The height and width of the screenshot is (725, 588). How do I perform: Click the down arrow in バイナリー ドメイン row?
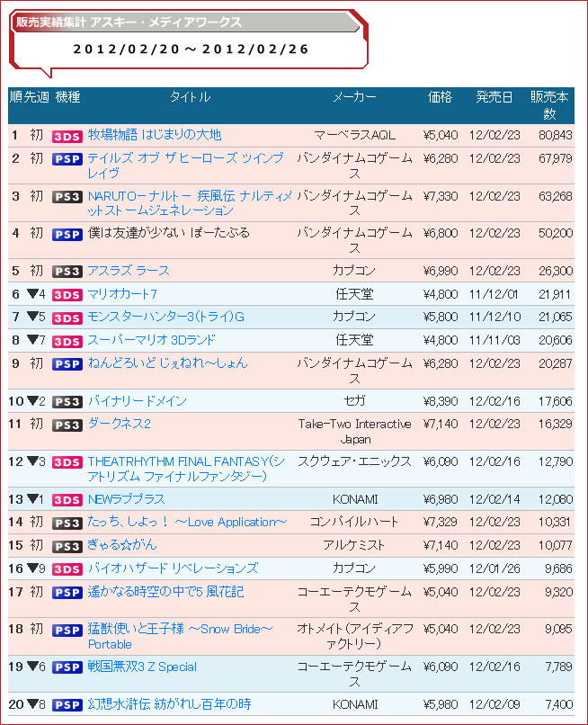32,400
